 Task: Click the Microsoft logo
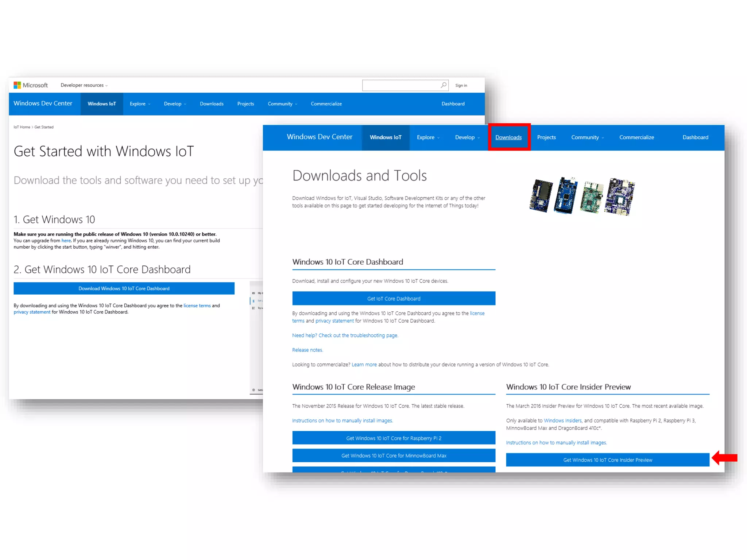(x=31, y=85)
